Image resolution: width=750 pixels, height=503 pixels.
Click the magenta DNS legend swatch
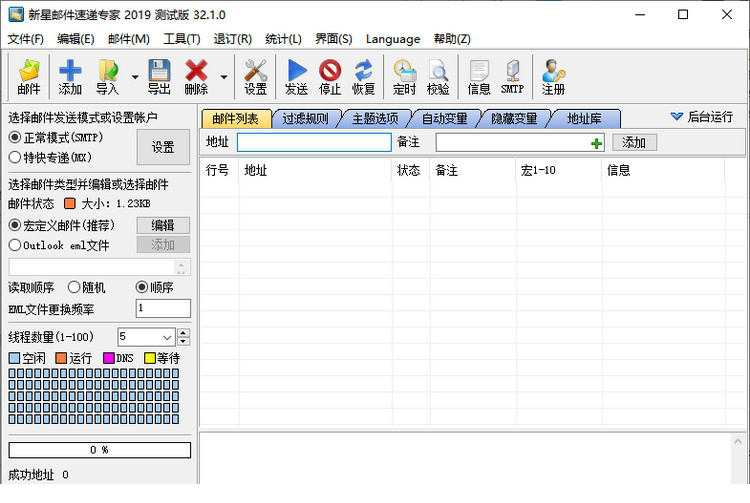click(x=109, y=358)
